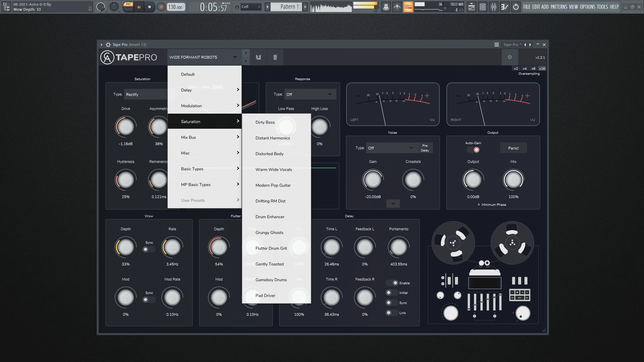Click the highlighted typing keyboard icon
The image size is (644, 362).
(408, 7)
